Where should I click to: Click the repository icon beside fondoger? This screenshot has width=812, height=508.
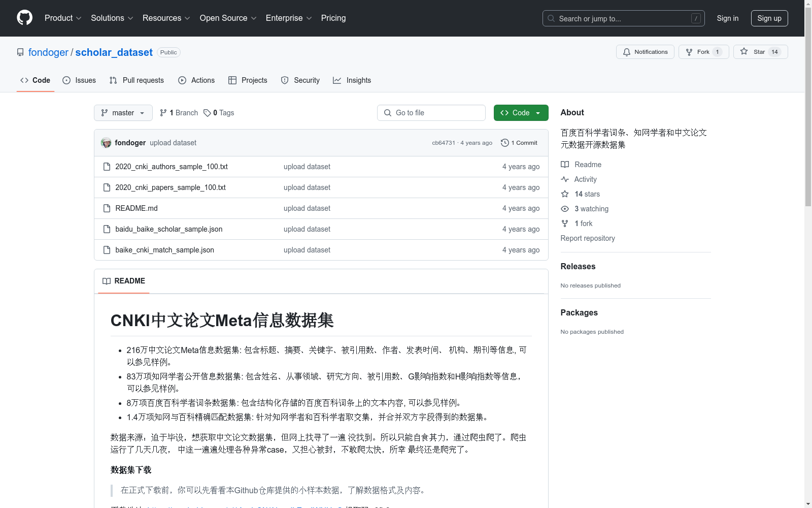20,52
